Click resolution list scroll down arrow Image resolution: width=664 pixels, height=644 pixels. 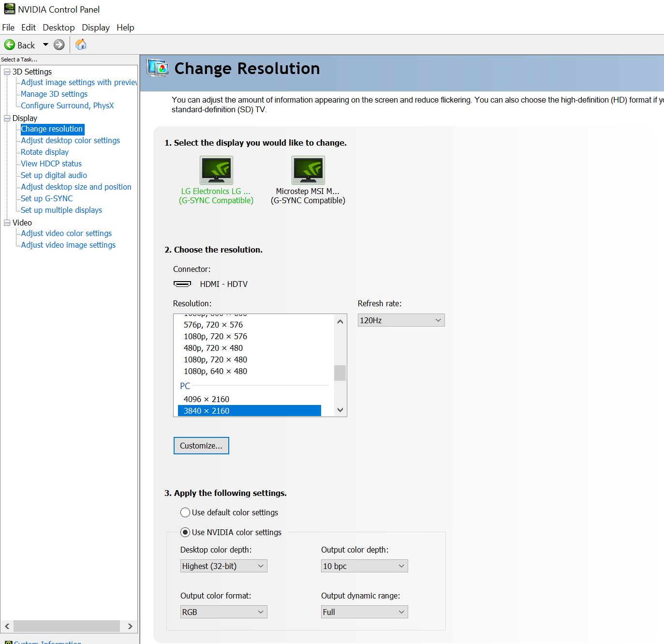(x=340, y=410)
